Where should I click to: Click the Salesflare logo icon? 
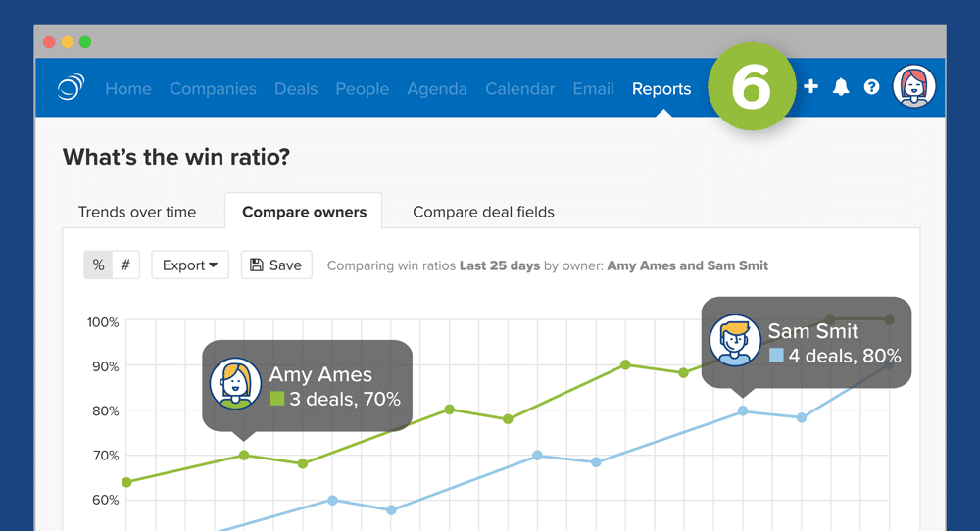pyautogui.click(x=71, y=88)
